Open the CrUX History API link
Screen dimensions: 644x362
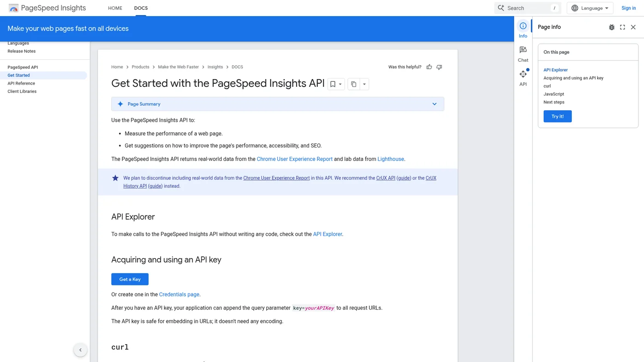[280, 182]
